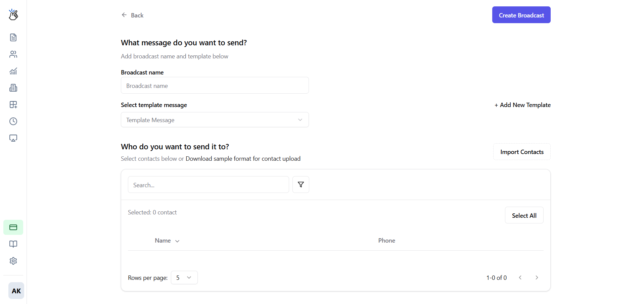Click the Create Broadcast button
Viewport: 644px width, 304px height.
(x=521, y=15)
